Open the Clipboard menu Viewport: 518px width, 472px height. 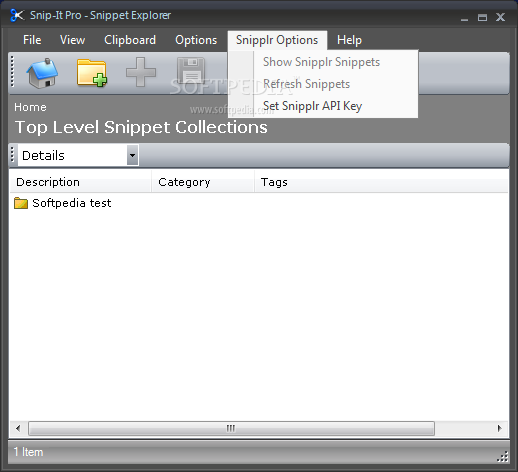pos(130,40)
